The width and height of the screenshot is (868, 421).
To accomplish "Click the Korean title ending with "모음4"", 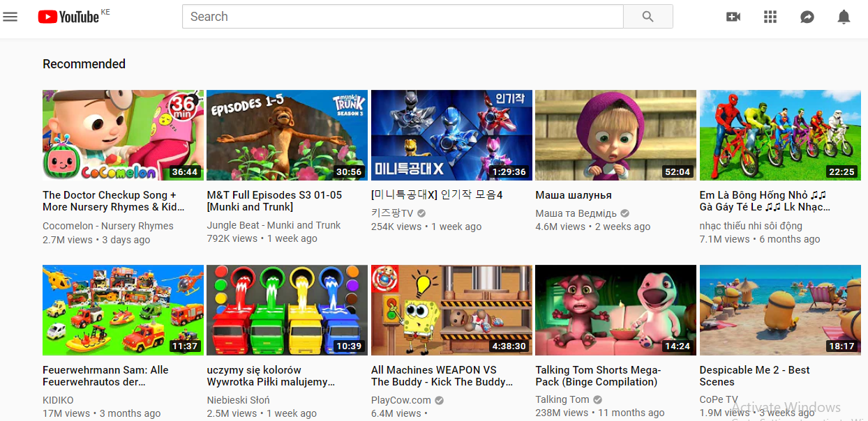I will point(437,195).
